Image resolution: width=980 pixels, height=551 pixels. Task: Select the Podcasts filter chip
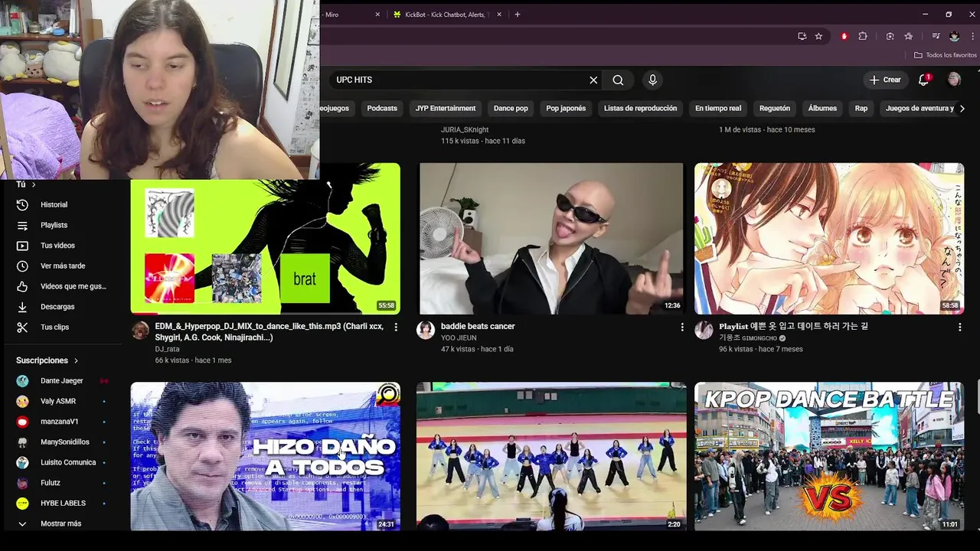click(x=382, y=109)
